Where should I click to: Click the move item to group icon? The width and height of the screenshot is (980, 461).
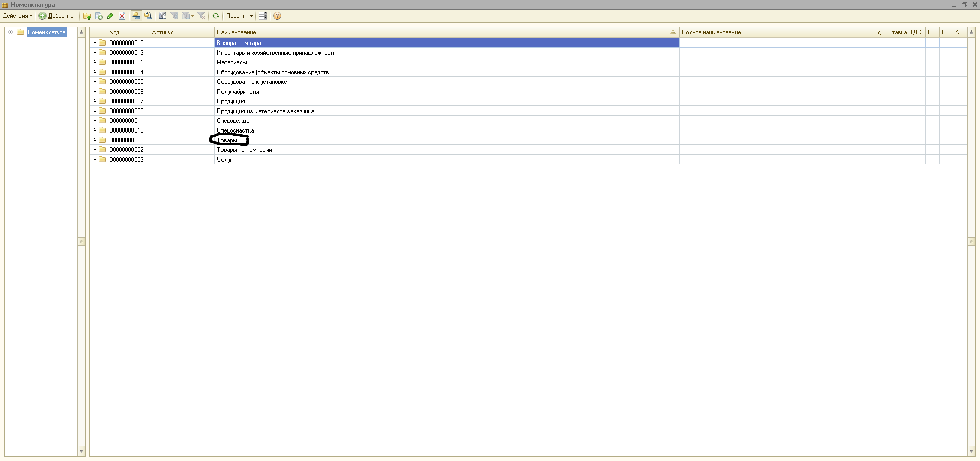[148, 16]
